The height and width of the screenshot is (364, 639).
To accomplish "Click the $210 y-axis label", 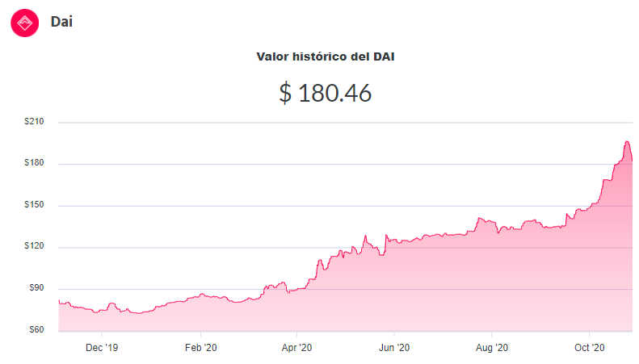I will 36,122.
